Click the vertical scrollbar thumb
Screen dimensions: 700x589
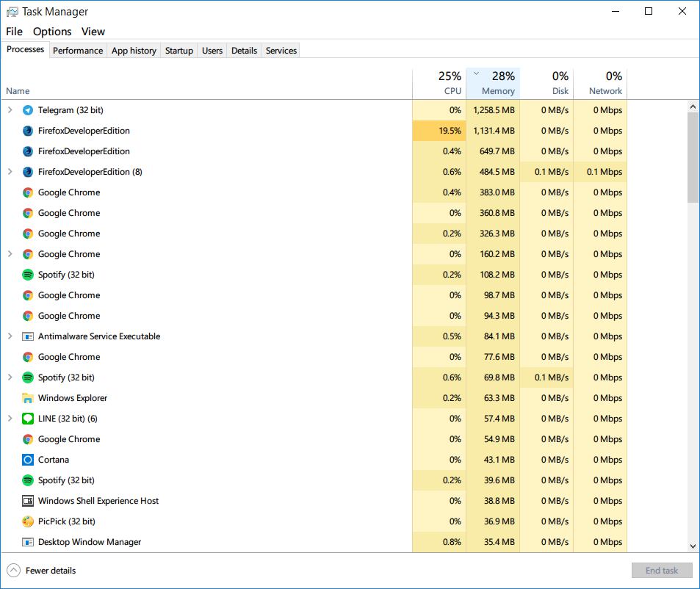click(693, 157)
